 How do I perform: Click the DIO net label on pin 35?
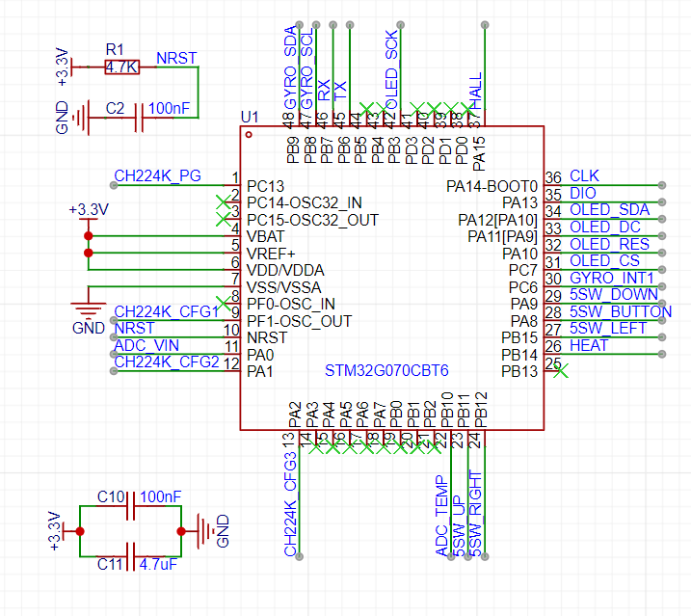point(583,193)
